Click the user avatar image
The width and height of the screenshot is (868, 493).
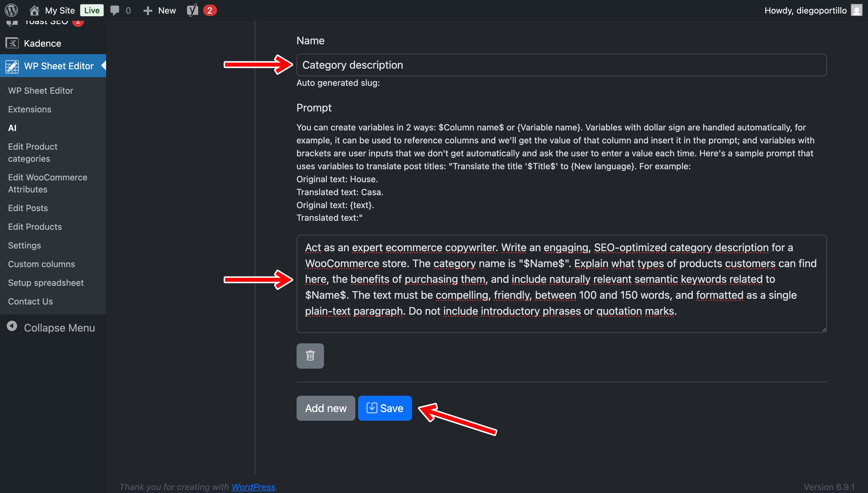coord(857,10)
